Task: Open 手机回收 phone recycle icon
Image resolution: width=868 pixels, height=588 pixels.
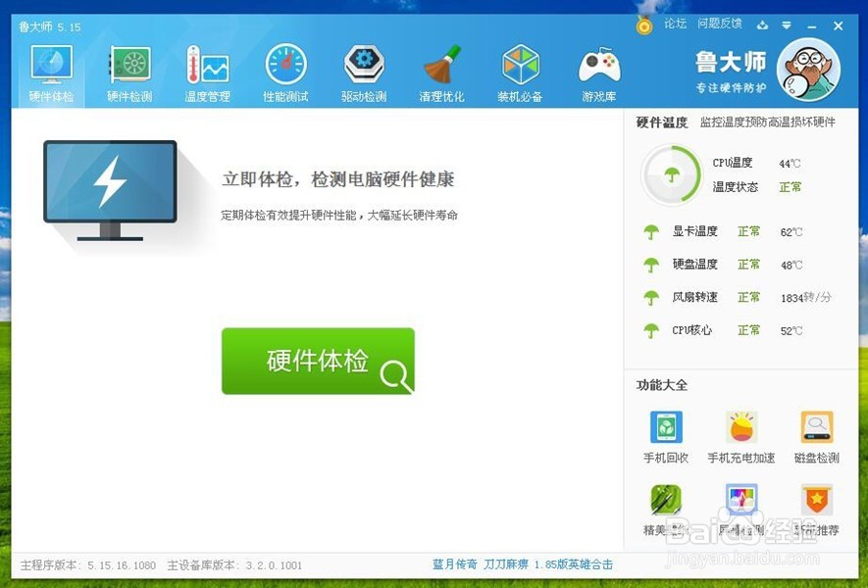Action: click(x=666, y=426)
